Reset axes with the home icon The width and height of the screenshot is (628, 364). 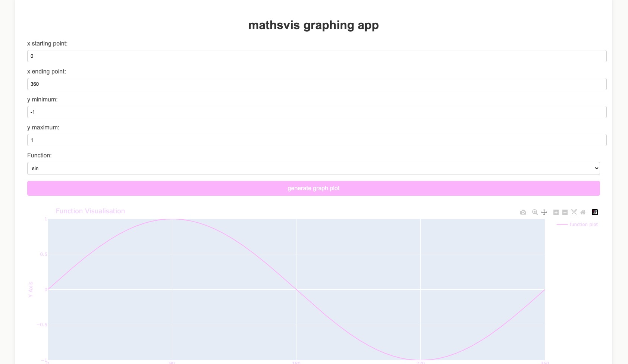pyautogui.click(x=583, y=212)
